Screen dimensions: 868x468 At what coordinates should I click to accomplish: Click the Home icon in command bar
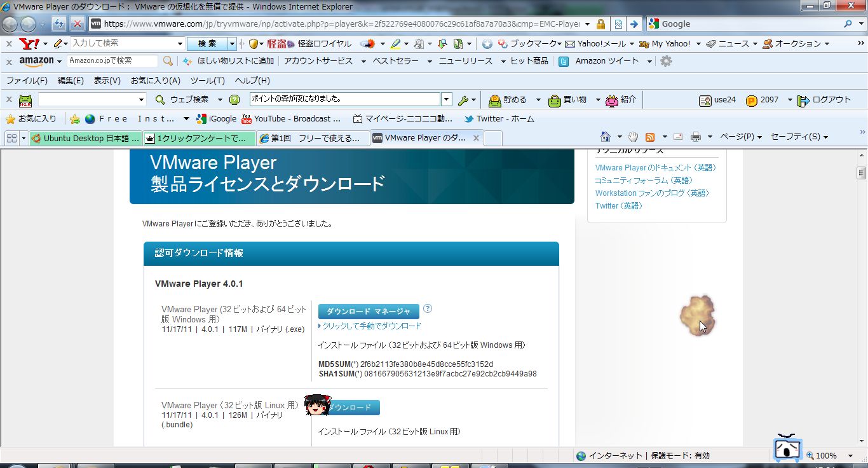606,137
